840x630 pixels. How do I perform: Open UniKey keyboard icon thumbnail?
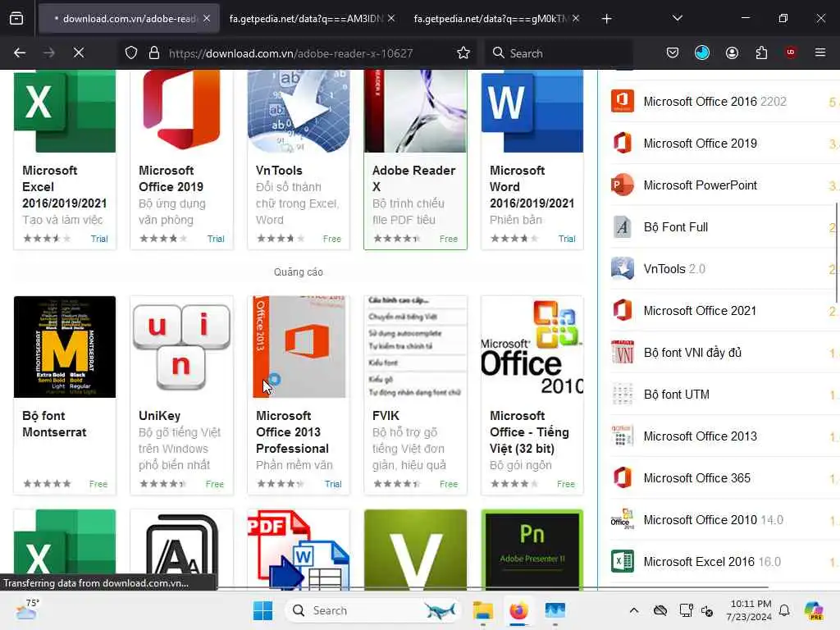(x=181, y=347)
